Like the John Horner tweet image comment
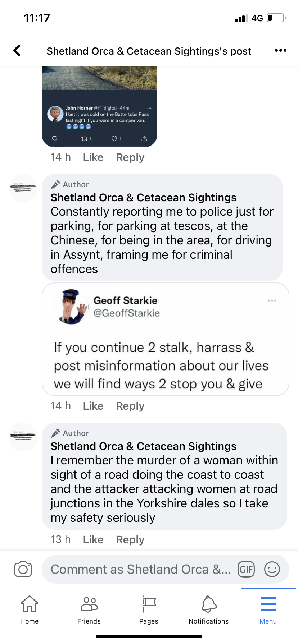Image resolution: width=298 pixels, height=644 pixels. pos(93,157)
